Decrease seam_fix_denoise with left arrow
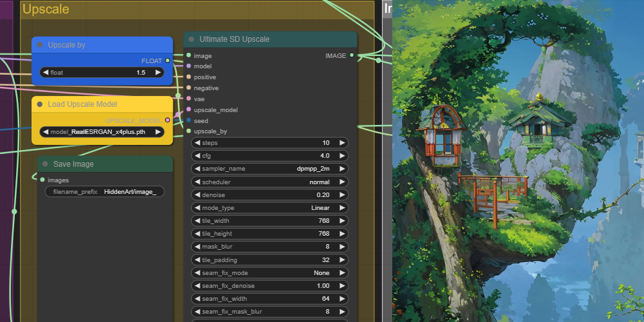The image size is (644, 322). [x=198, y=286]
